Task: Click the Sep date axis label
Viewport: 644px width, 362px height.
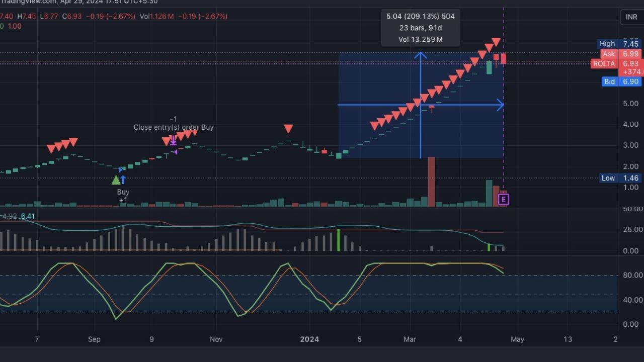Action: coord(94,339)
